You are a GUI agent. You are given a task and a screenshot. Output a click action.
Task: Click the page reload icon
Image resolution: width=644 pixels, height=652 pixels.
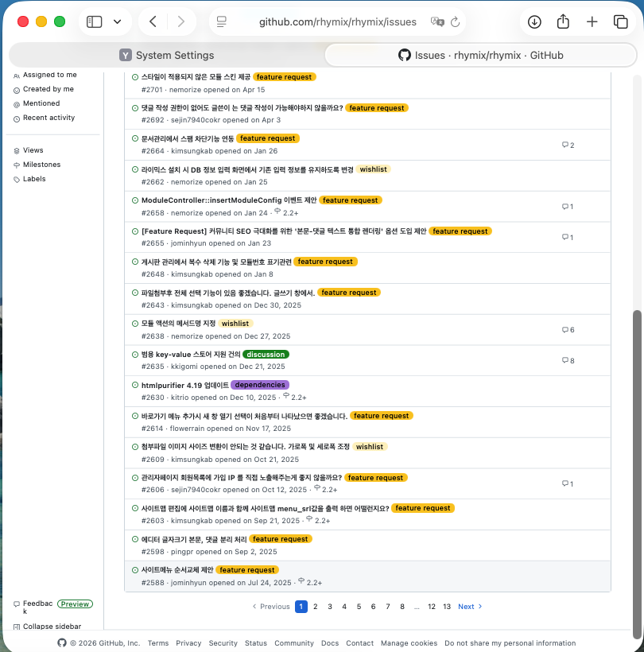[x=456, y=21]
